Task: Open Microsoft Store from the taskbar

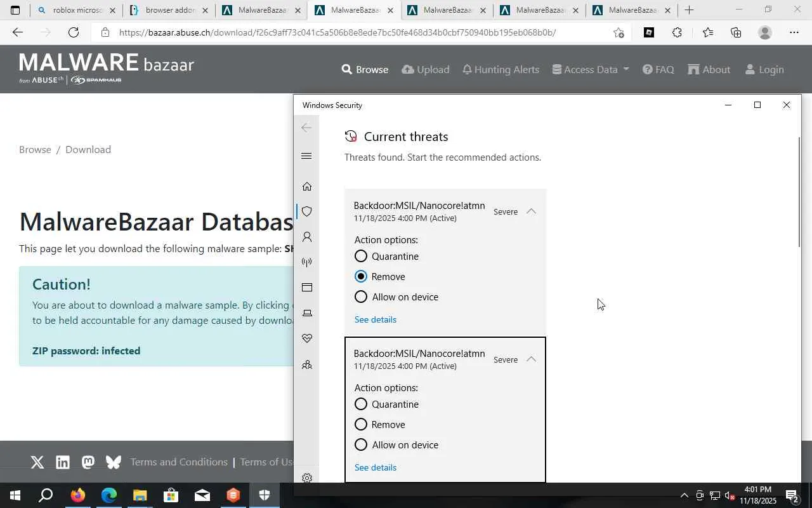Action: (171, 495)
